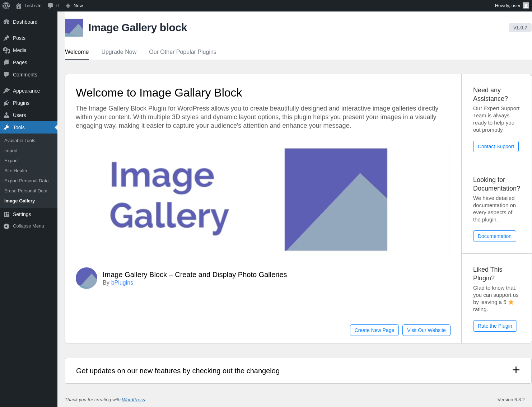
Task: Switch to the Welcome tab
Action: coord(77,52)
